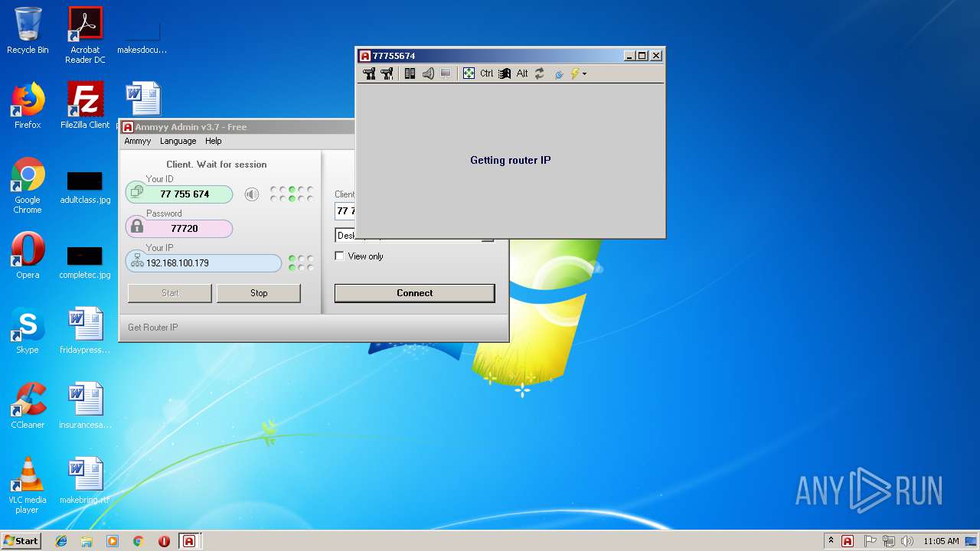This screenshot has width=980, height=551.
Task: Click the 11:05 AM taskbar clock
Action: (x=940, y=541)
